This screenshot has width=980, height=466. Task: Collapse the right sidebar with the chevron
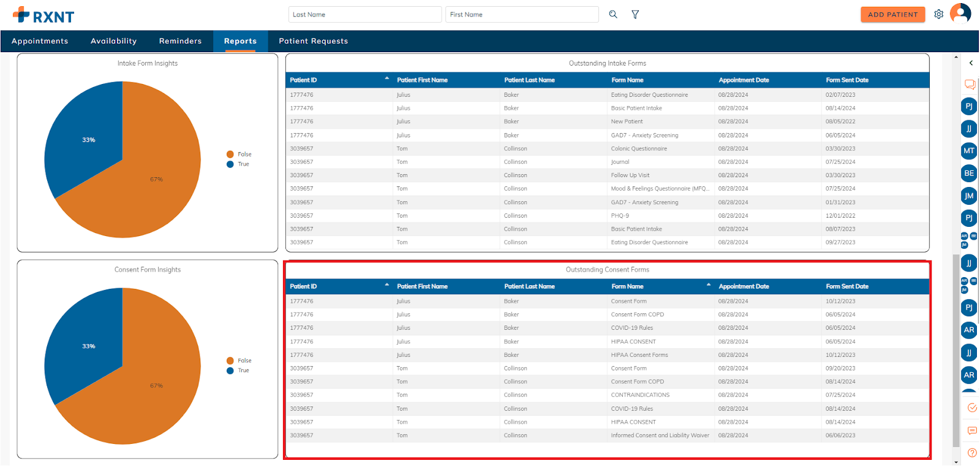[971, 63]
